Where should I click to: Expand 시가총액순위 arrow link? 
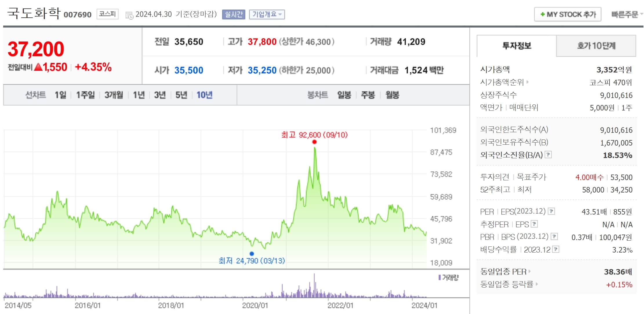[x=527, y=82]
